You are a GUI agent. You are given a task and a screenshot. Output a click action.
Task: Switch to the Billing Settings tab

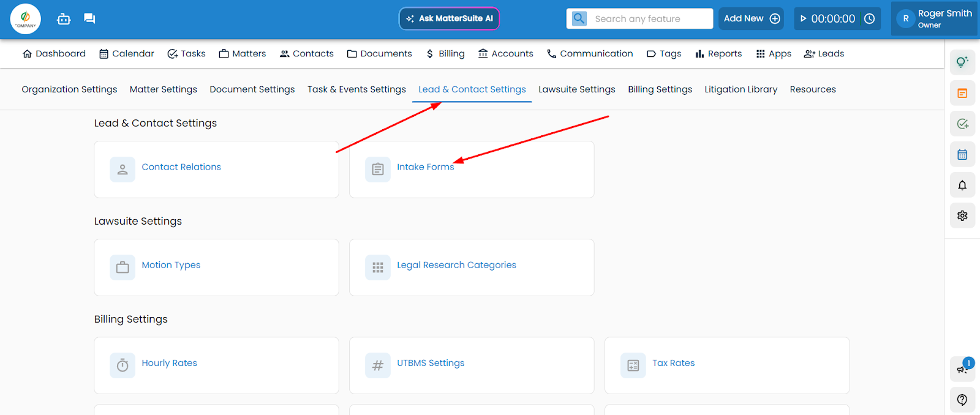point(660,89)
